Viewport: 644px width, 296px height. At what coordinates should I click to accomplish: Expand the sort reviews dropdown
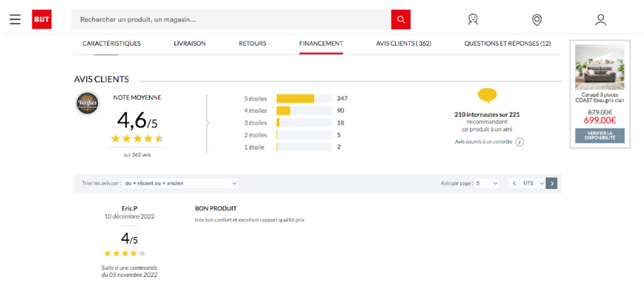click(x=180, y=183)
